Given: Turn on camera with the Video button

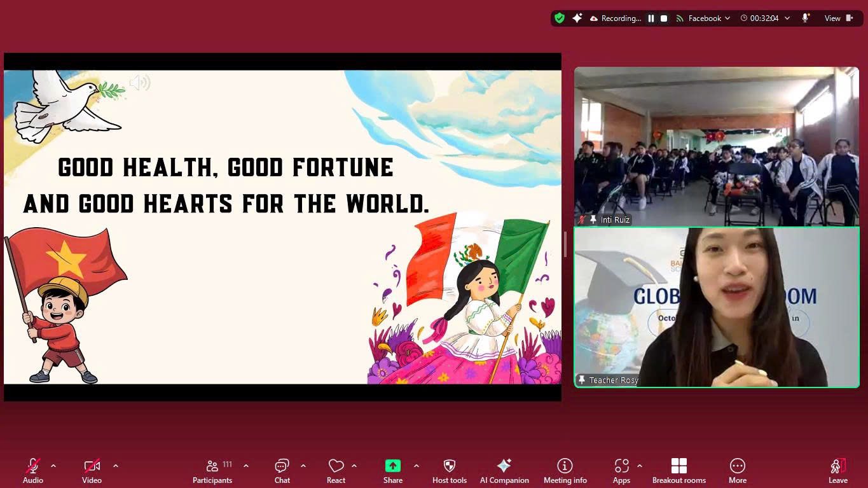Looking at the screenshot, I should 92,471.
